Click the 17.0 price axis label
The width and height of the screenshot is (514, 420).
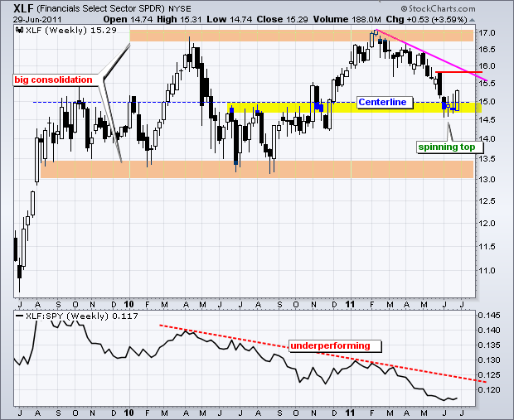[487, 33]
